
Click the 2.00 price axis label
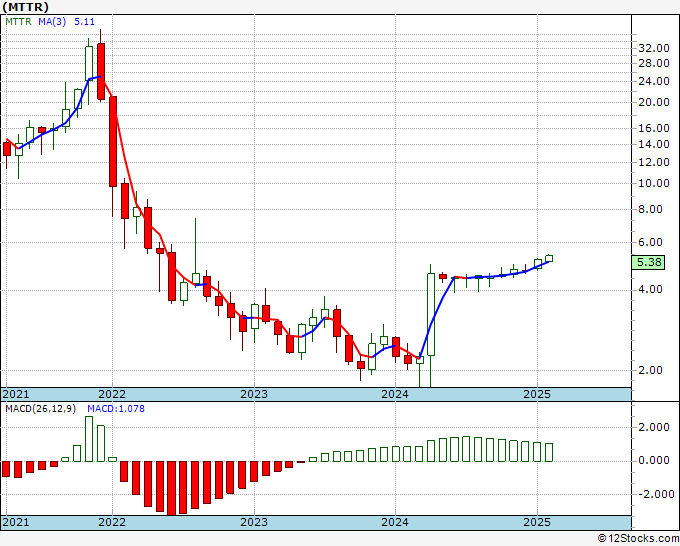[651, 370]
